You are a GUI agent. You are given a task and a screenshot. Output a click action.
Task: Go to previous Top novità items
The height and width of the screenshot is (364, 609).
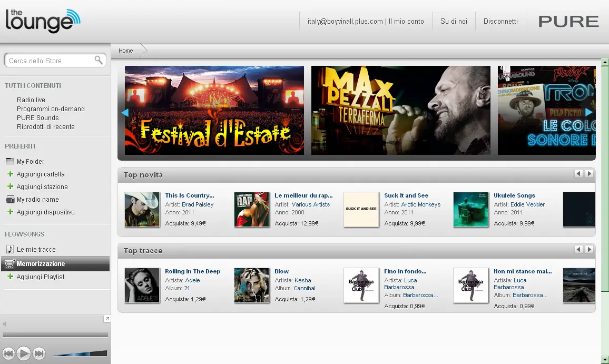point(578,174)
